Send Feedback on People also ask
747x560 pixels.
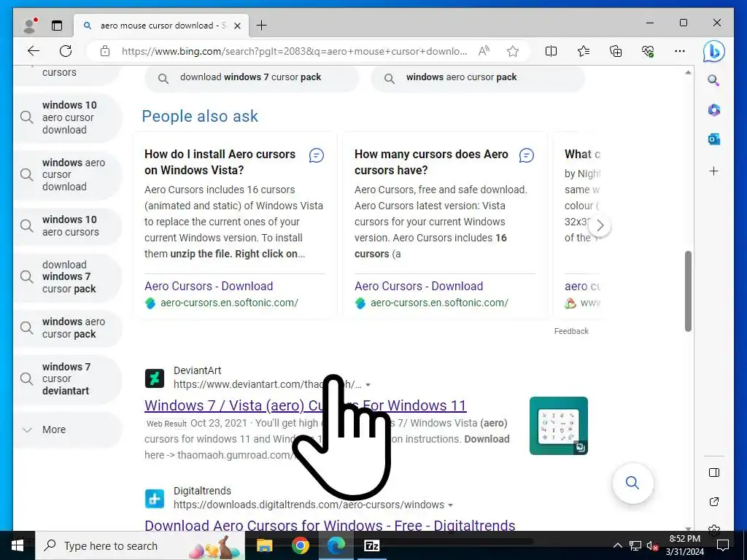[571, 331]
